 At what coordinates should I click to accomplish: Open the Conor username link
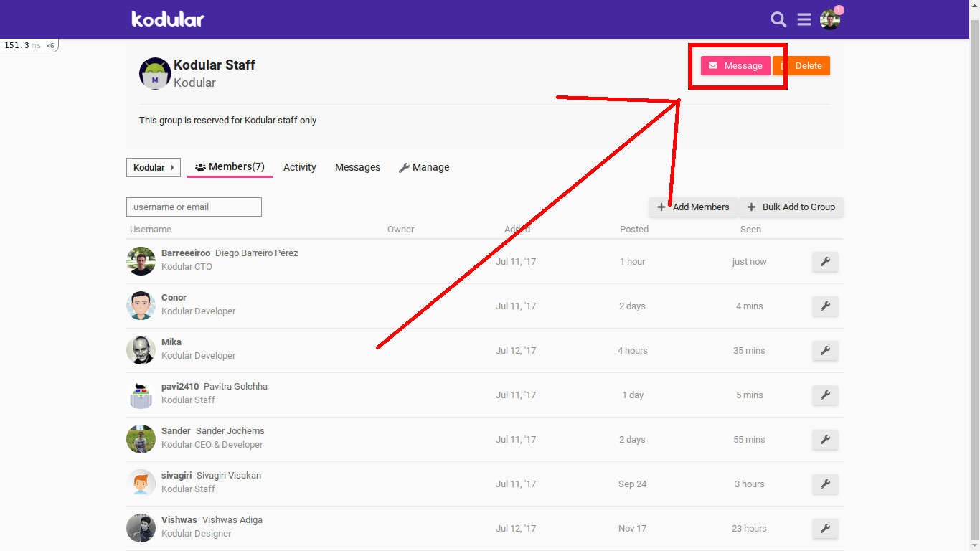coord(174,298)
